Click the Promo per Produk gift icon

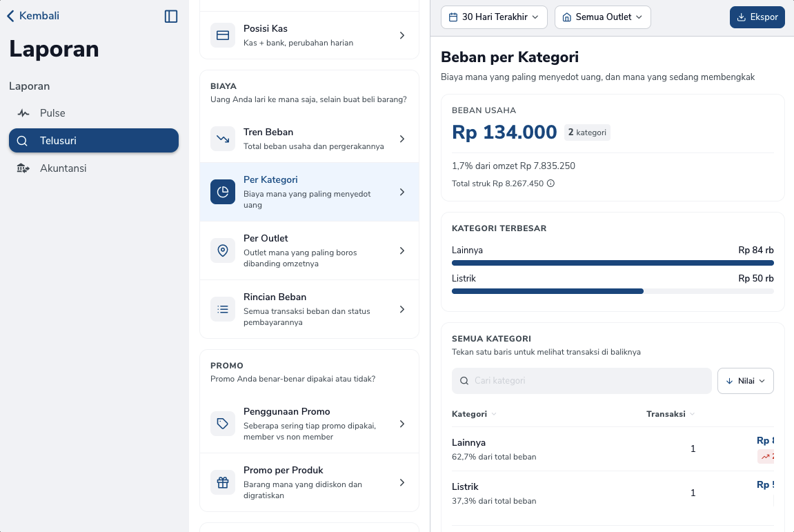[223, 483]
